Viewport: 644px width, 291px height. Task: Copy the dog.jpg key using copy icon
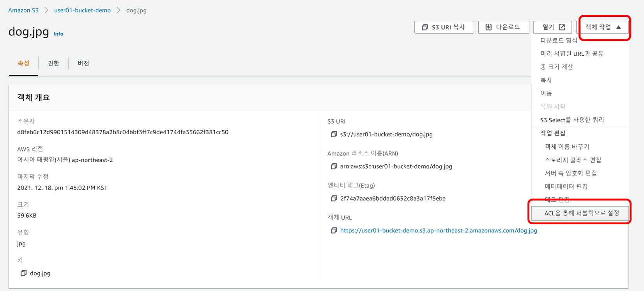[23, 273]
